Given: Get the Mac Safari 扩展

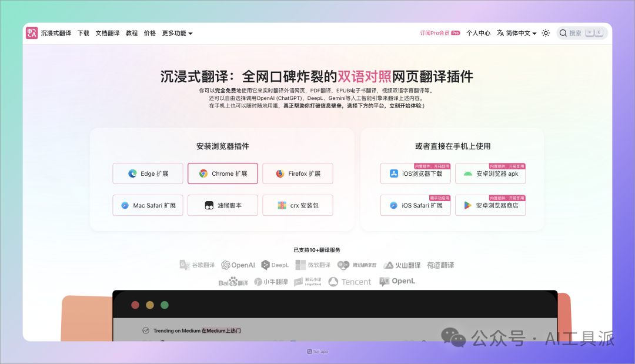Looking at the screenshot, I should click(x=148, y=205).
